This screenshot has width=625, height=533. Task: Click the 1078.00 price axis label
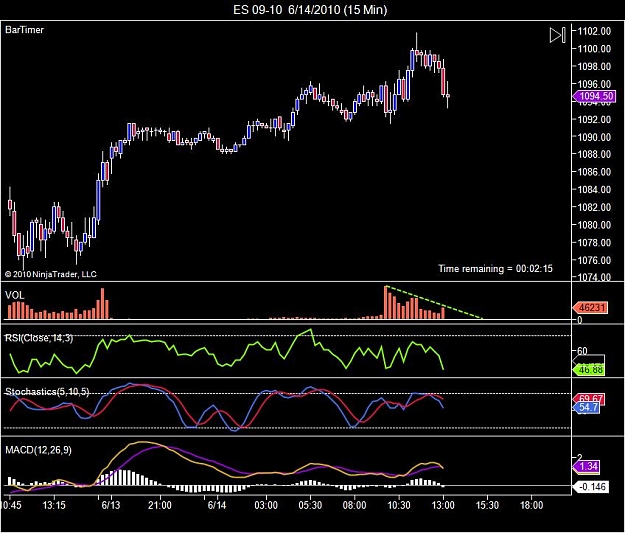pos(594,242)
